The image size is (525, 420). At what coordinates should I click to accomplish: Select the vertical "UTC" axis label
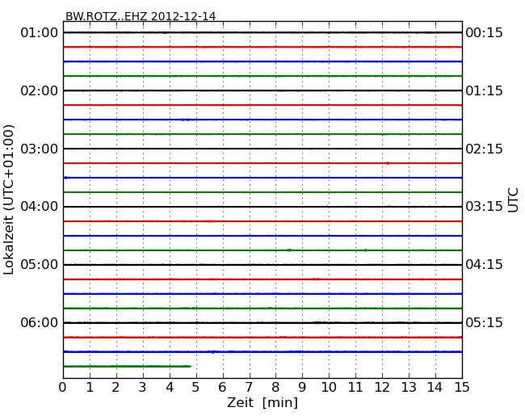pyautogui.click(x=513, y=200)
